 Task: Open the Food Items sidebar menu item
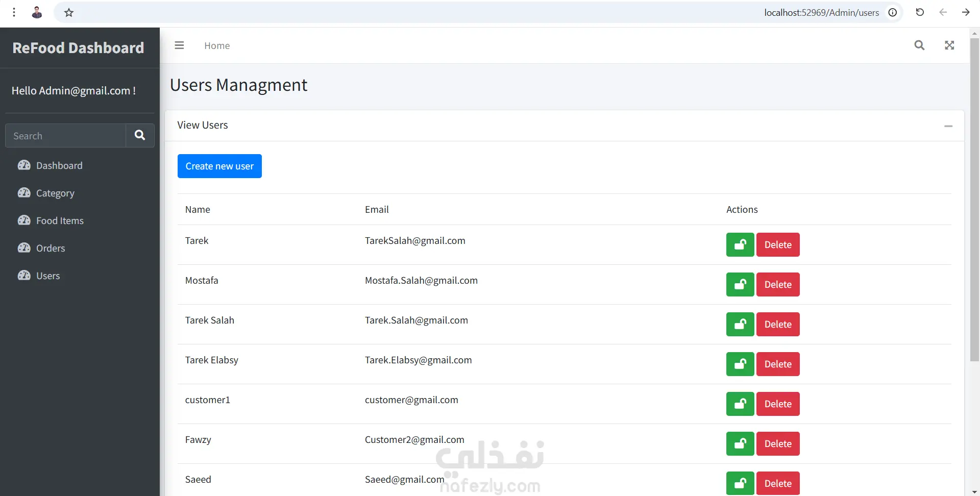coord(80,220)
